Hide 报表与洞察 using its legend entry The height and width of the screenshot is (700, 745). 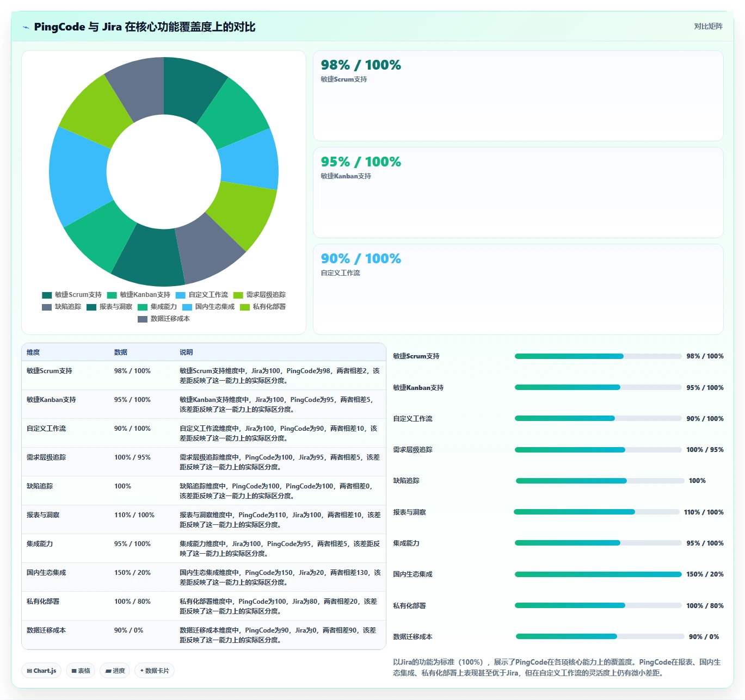(109, 307)
